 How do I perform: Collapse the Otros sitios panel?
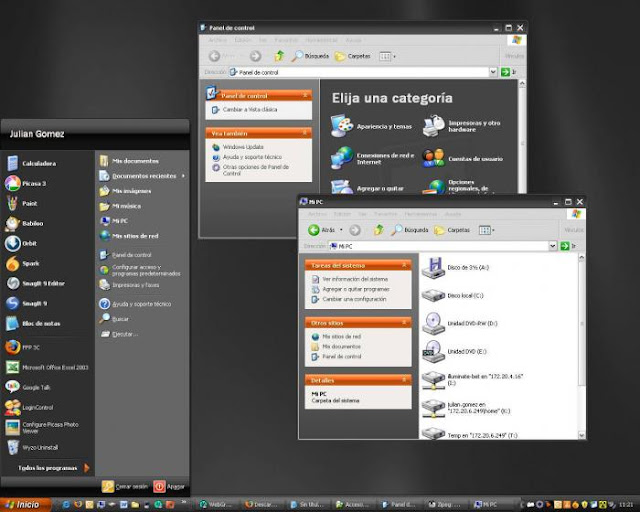click(404, 323)
